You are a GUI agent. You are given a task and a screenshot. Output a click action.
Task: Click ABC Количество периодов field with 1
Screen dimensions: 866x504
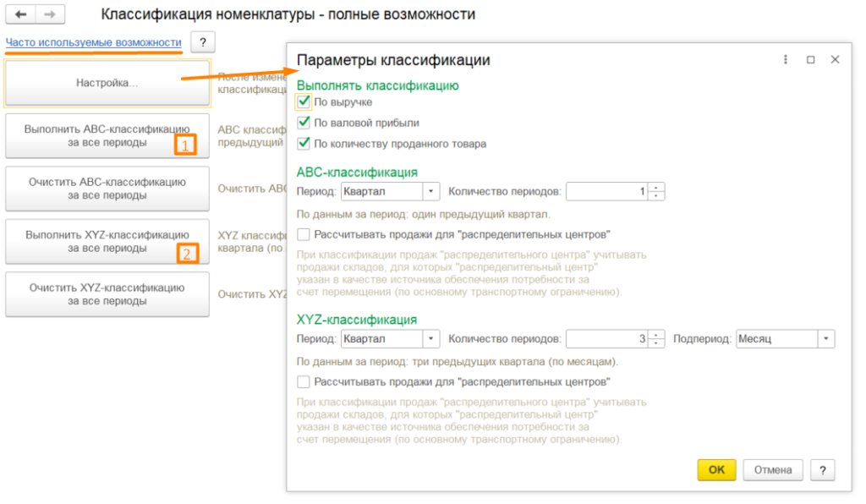coord(607,192)
